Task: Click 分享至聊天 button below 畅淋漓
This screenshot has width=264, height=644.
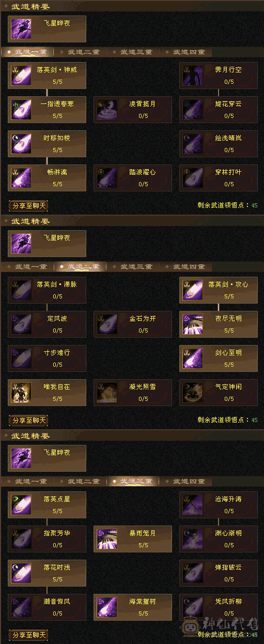Action: point(28,205)
